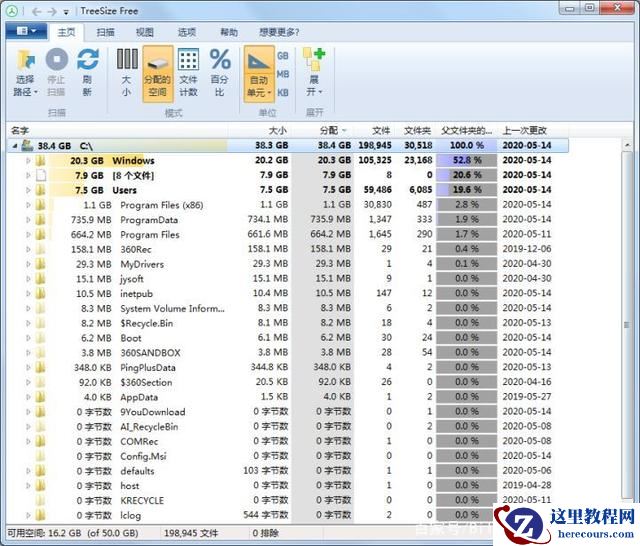Click the Config.Msi folder icon
Screen dimensions: 640x546
tap(40, 456)
